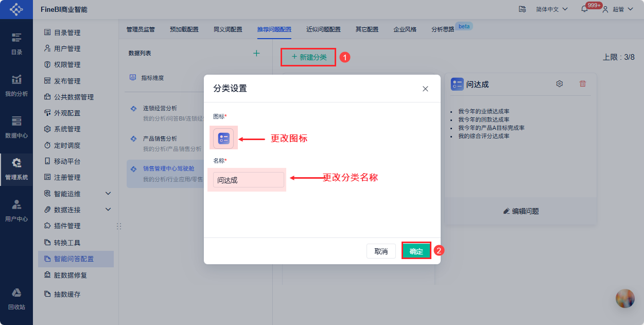Viewport: 644px width, 325px height.
Task: Open the 目录 sidebar section
Action: coord(16,44)
